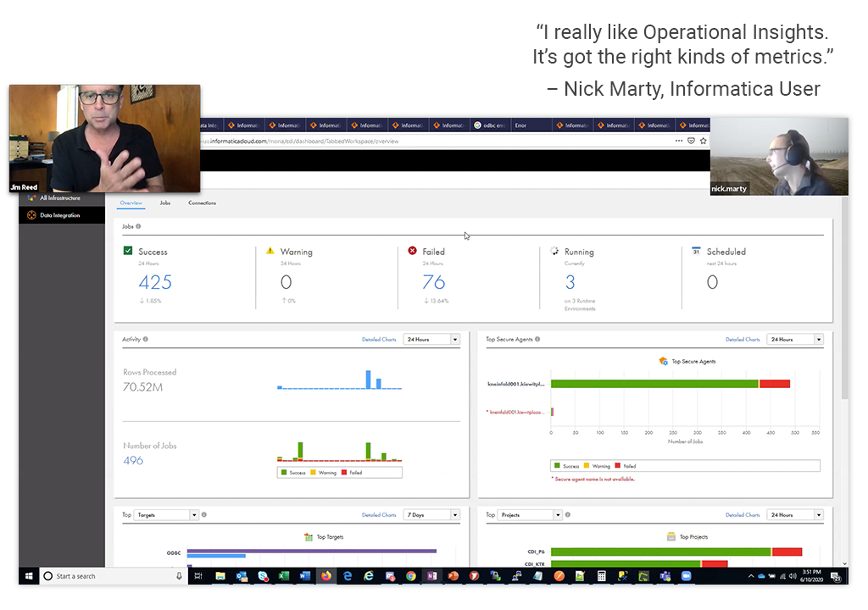The height and width of the screenshot is (610, 868).
Task: Click the All Infrastructure sidebar icon
Action: (x=31, y=197)
